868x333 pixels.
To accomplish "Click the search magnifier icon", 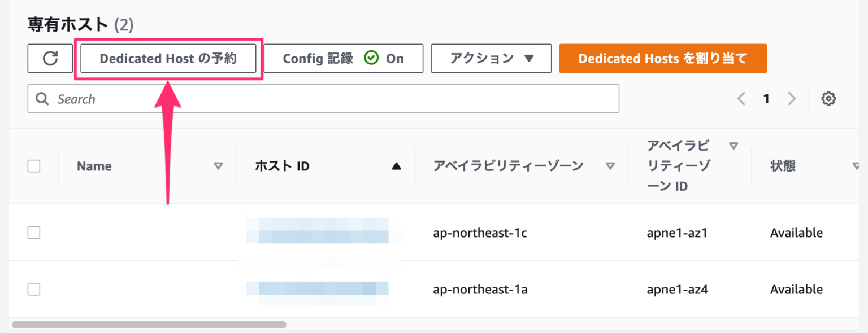I will [x=42, y=99].
